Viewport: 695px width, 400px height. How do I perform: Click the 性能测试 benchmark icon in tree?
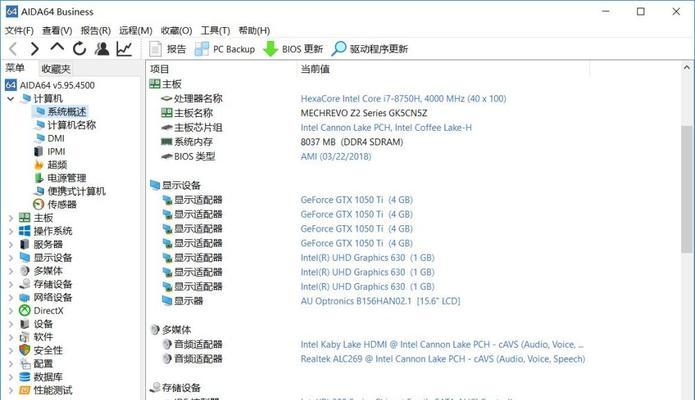click(25, 390)
